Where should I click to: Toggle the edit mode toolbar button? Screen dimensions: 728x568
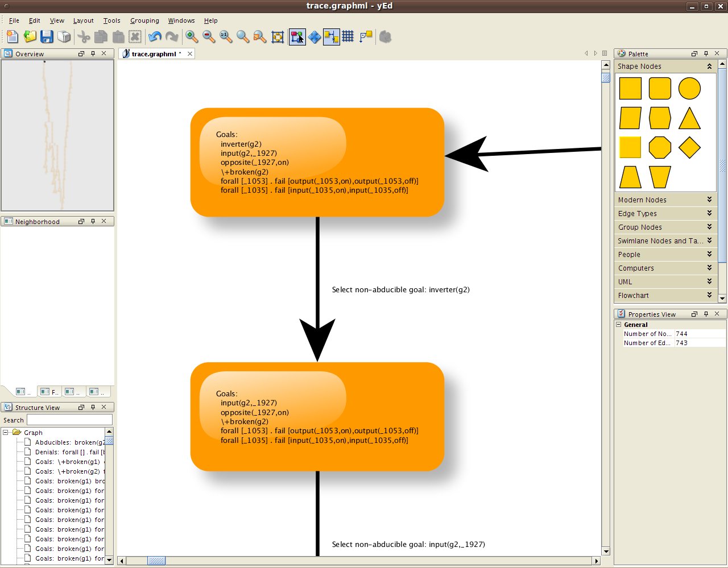click(x=297, y=37)
